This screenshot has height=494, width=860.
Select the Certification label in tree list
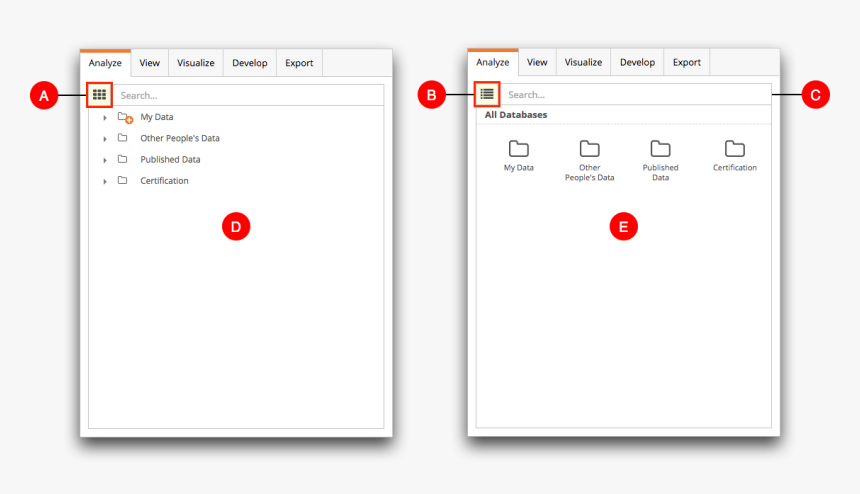coord(164,180)
